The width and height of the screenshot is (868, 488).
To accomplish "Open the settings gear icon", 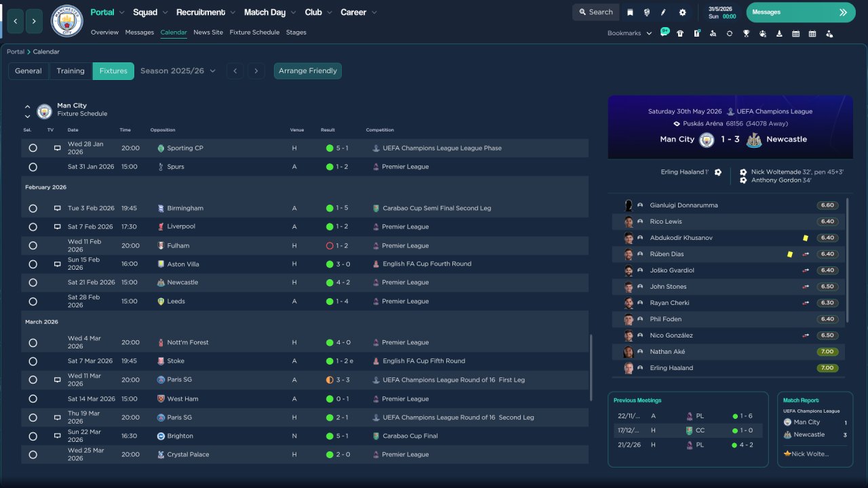I will 682,12.
